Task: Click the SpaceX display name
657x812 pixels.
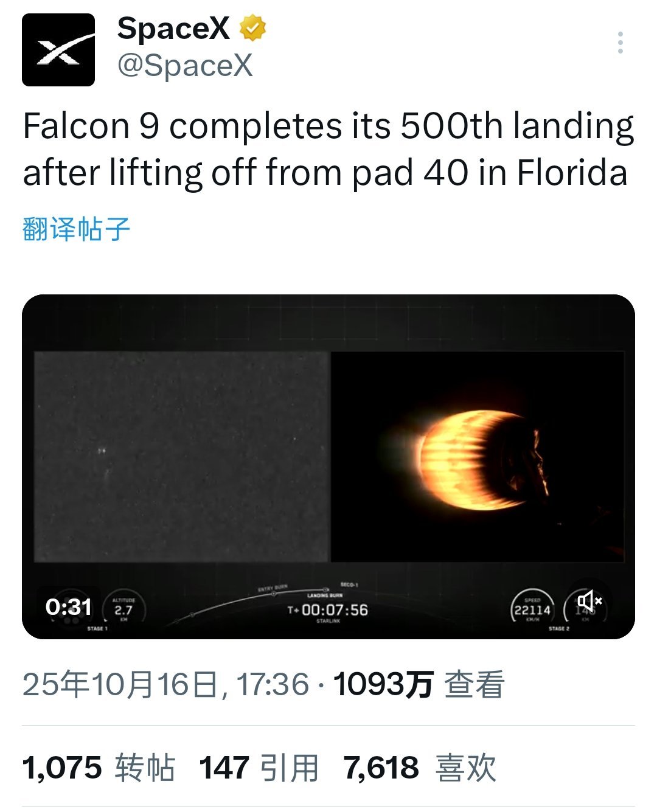Action: point(173,29)
